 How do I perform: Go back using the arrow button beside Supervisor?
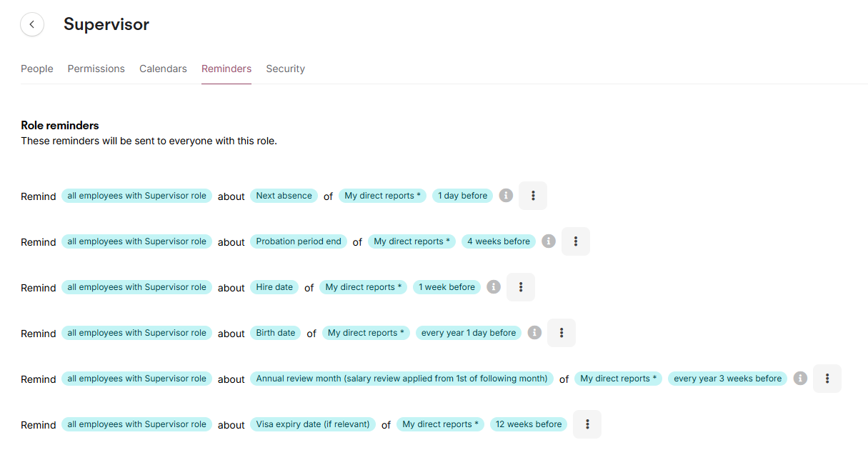[32, 24]
